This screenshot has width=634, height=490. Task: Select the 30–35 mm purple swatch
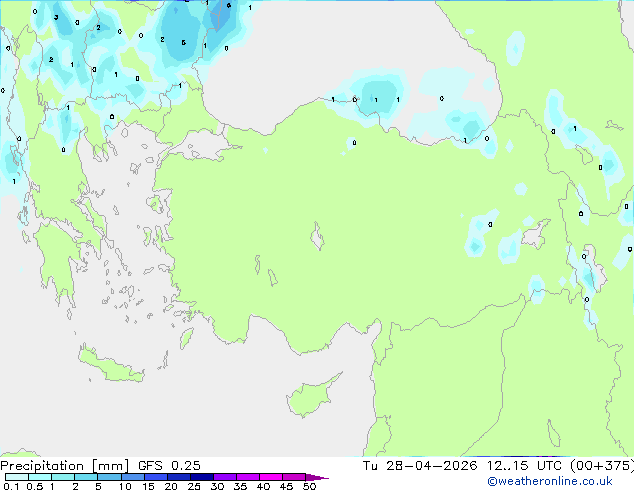(x=224, y=477)
